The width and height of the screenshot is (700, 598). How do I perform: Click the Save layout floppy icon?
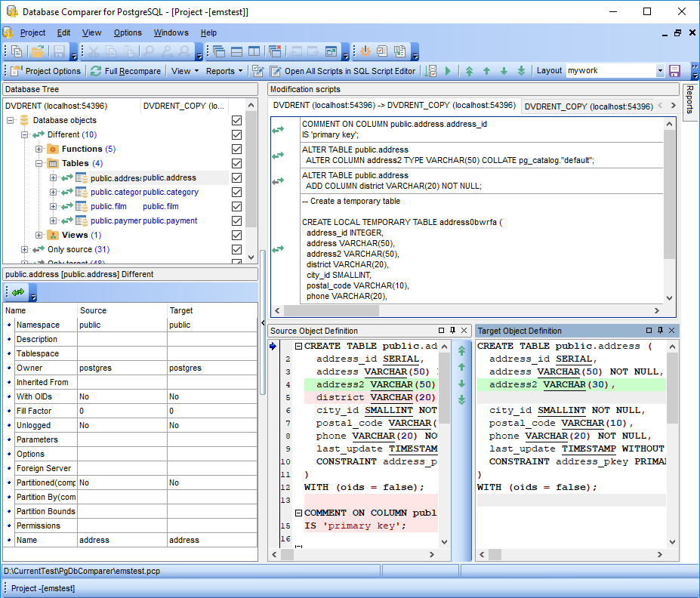click(674, 71)
